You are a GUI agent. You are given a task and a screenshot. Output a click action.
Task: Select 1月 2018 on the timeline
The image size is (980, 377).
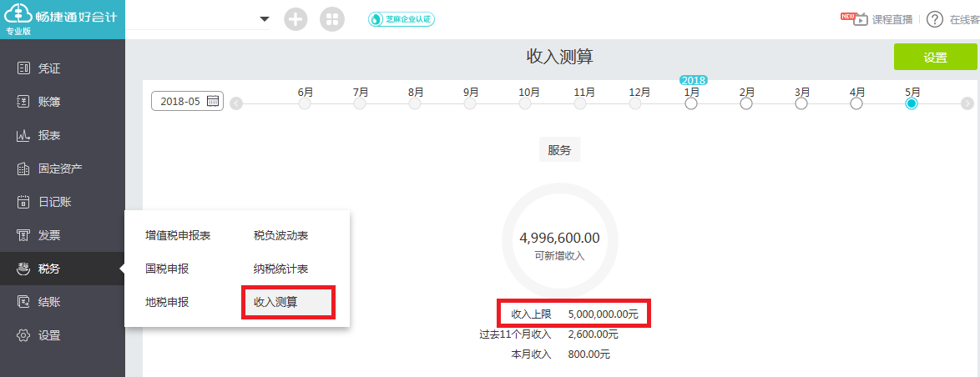coord(691,103)
